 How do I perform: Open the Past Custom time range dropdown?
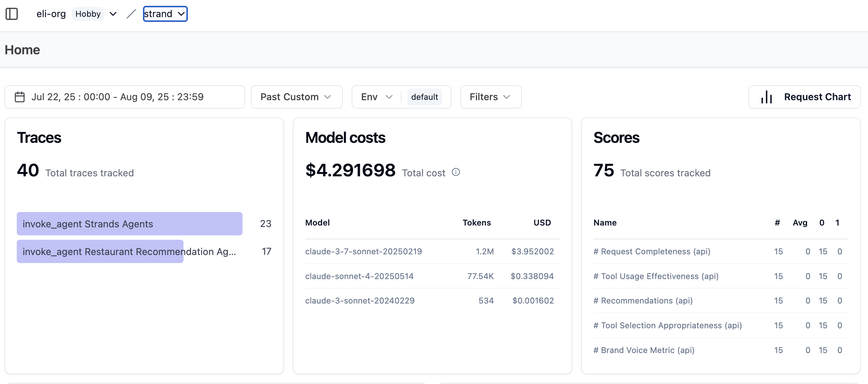(296, 97)
